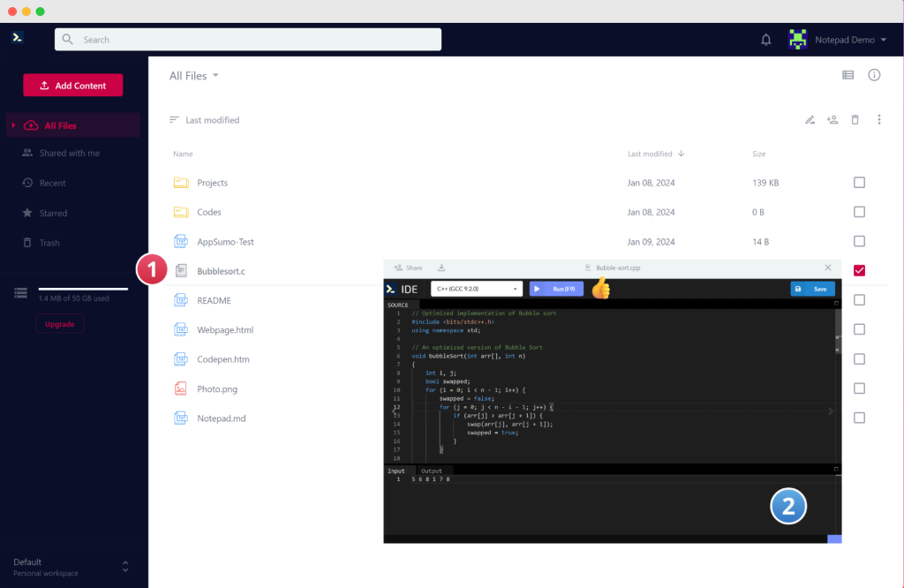Image resolution: width=904 pixels, height=588 pixels.
Task: Open the All Files dropdown
Action: click(193, 75)
